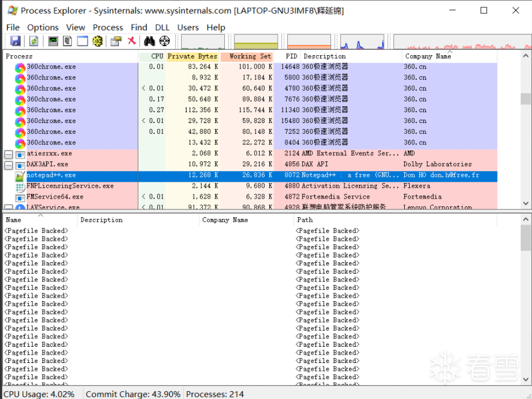Sort by the Process column header
Image resolution: width=532 pixels, height=399 pixels.
click(71, 56)
